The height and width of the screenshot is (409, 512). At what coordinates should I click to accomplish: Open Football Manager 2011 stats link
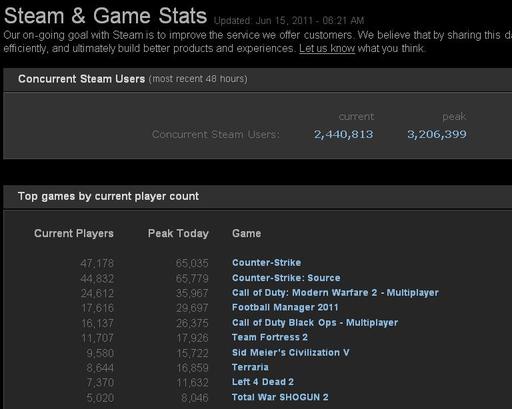coord(285,307)
